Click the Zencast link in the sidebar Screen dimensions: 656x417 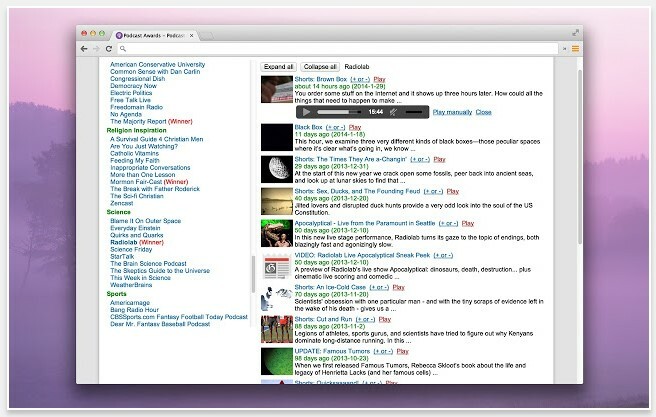click(121, 203)
